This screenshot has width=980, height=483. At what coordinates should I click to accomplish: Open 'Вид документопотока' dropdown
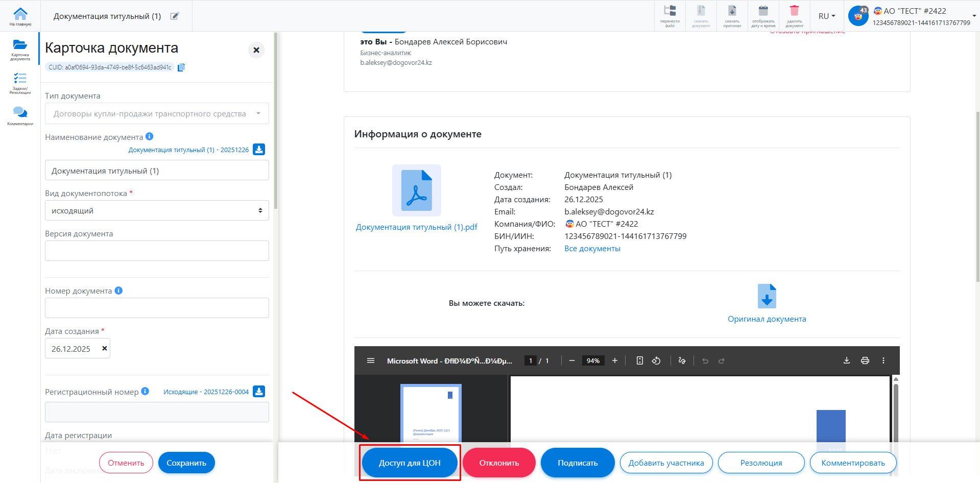tap(157, 210)
